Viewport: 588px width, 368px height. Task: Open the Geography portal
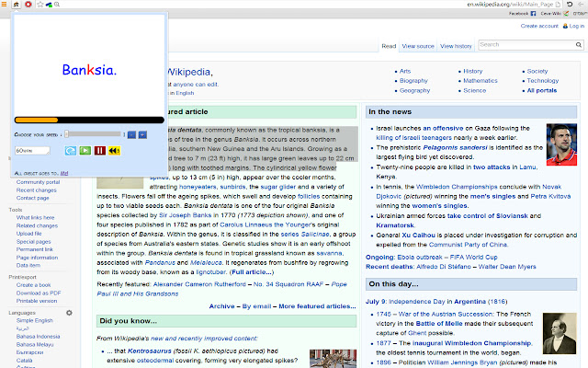[414, 90]
